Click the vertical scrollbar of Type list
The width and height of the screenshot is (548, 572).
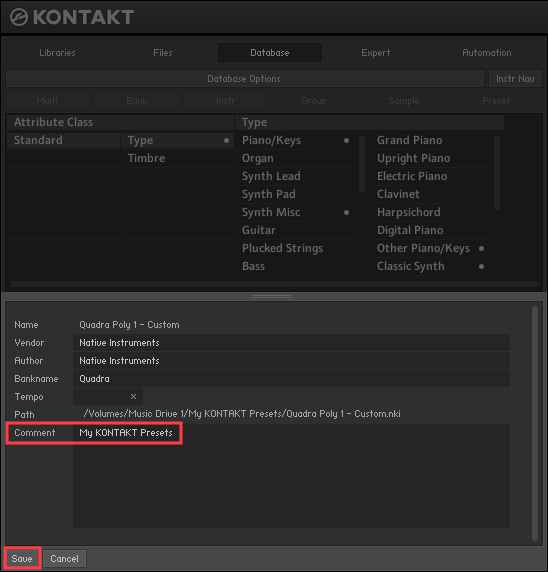tap(362, 164)
